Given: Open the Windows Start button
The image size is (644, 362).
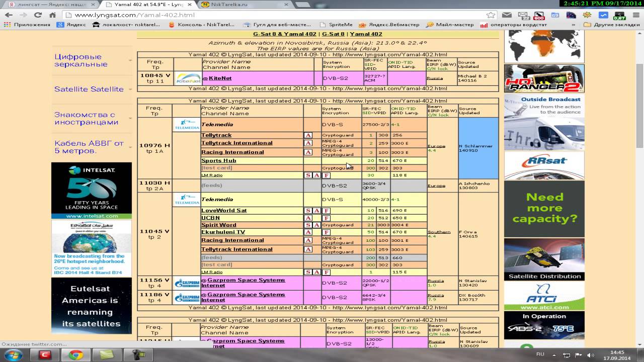Looking at the screenshot, I should click(13, 355).
